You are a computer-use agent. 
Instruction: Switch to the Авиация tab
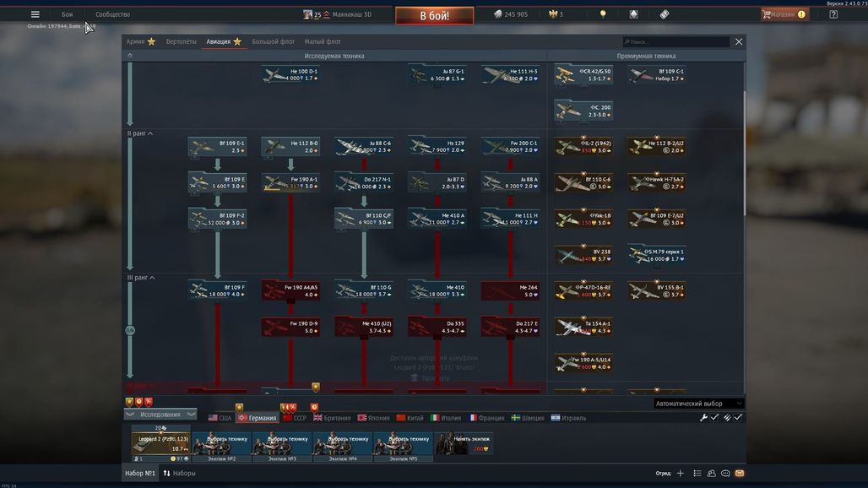pos(224,41)
